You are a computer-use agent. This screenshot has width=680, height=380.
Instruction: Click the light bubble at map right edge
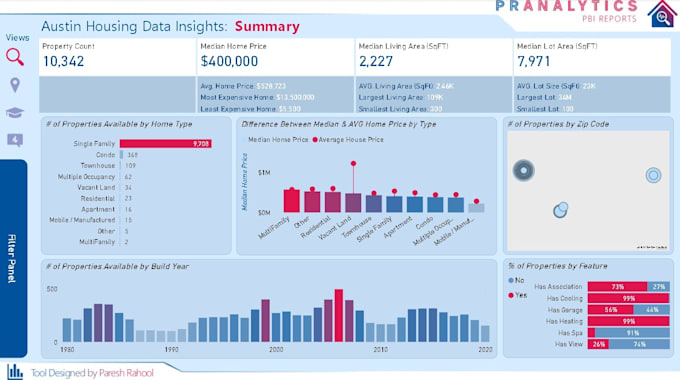click(x=653, y=175)
